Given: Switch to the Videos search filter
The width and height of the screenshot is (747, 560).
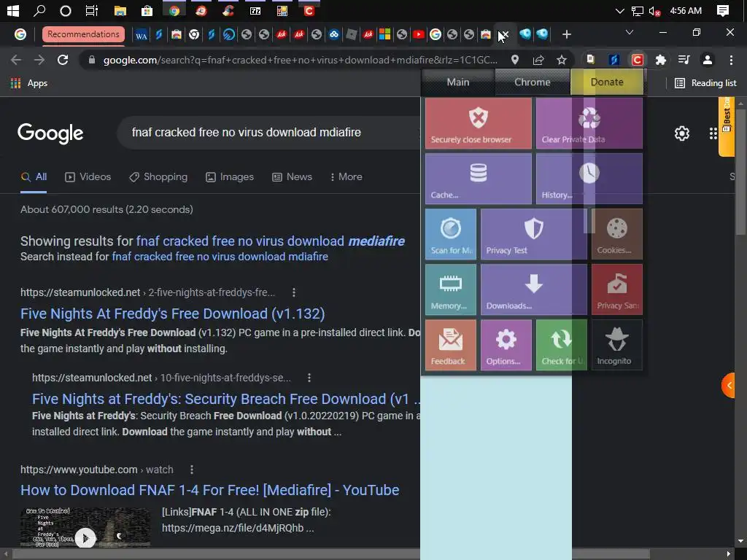Looking at the screenshot, I should coord(88,176).
